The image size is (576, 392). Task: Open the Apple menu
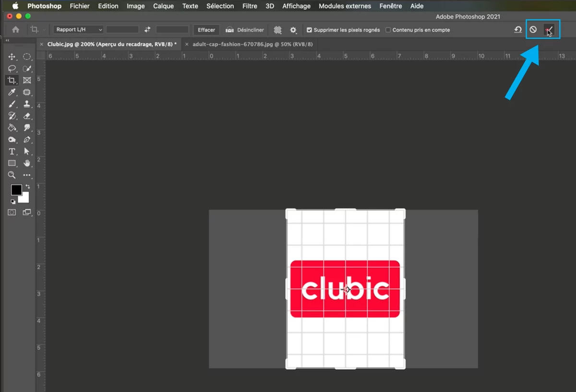[15, 6]
